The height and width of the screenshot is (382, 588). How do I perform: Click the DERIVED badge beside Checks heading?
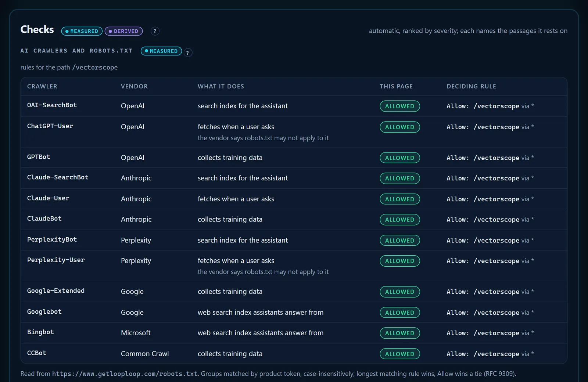[x=123, y=31]
